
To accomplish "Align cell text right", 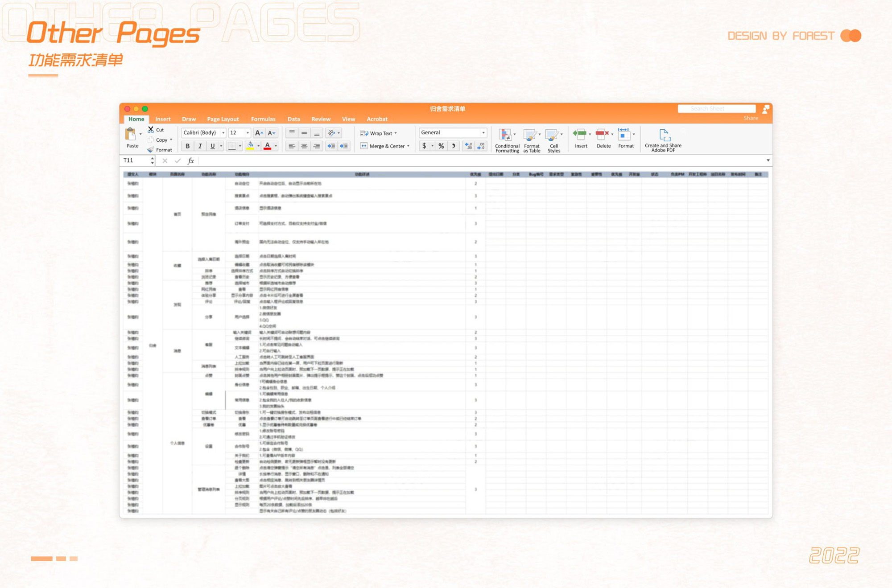I will coord(317,146).
